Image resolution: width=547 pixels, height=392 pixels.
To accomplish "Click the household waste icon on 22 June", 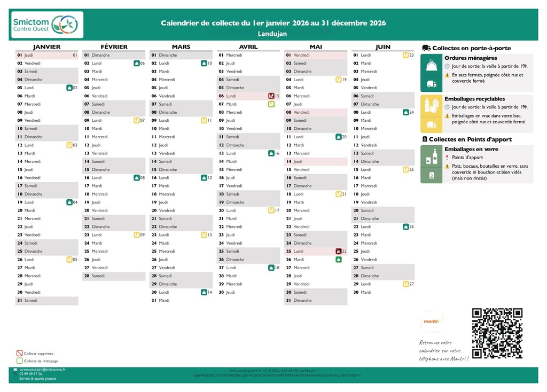I will (x=405, y=226).
